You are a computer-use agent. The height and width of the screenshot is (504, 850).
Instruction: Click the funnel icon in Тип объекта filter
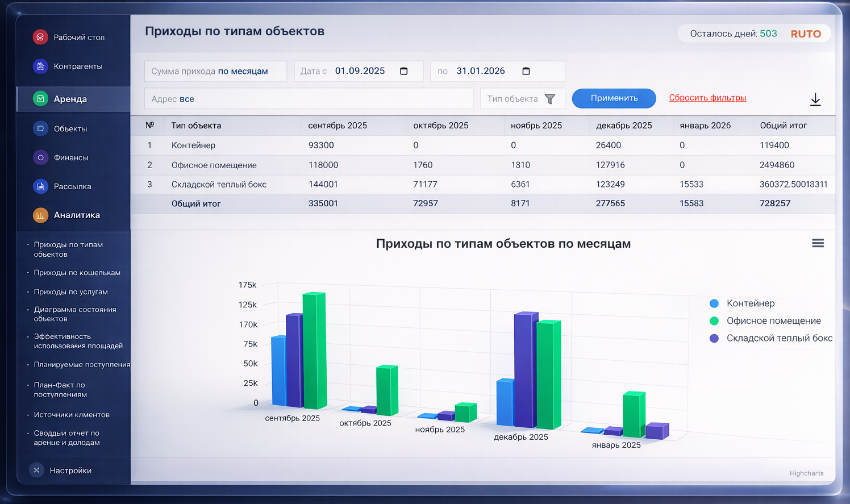click(550, 99)
